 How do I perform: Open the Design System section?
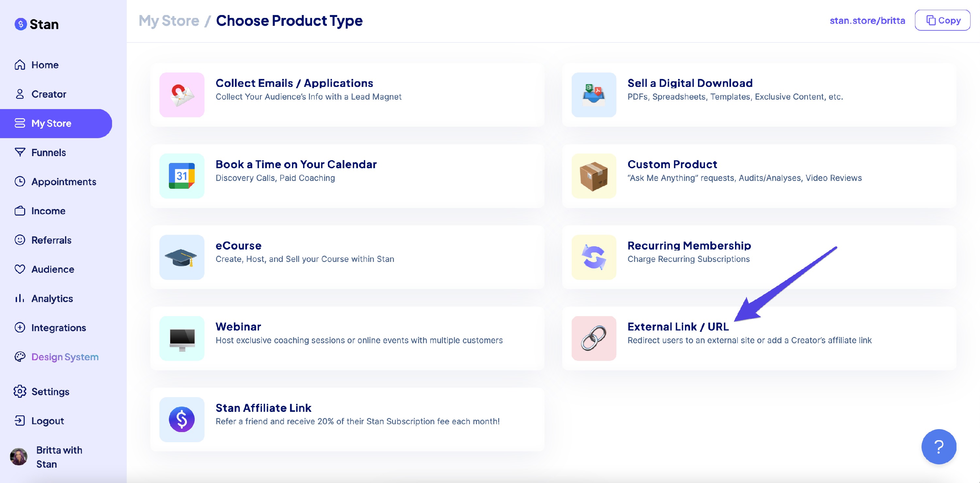pyautogui.click(x=65, y=357)
